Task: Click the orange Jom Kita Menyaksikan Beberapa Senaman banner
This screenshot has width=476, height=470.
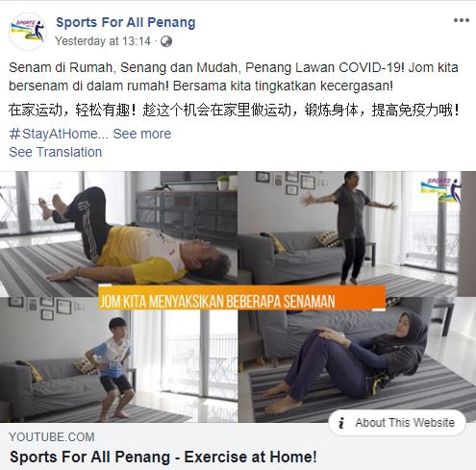Action: [x=241, y=298]
